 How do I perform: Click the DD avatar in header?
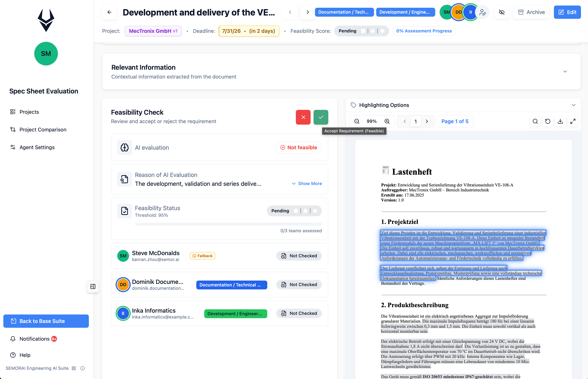(458, 12)
